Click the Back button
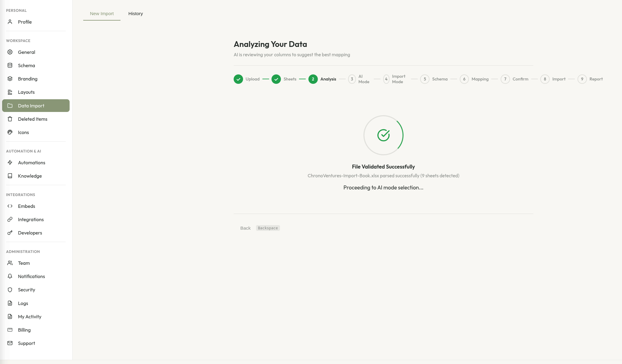622x364 pixels. pyautogui.click(x=245, y=228)
